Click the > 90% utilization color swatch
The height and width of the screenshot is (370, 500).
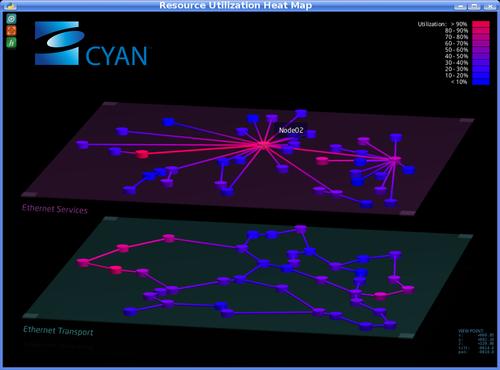coord(481,24)
